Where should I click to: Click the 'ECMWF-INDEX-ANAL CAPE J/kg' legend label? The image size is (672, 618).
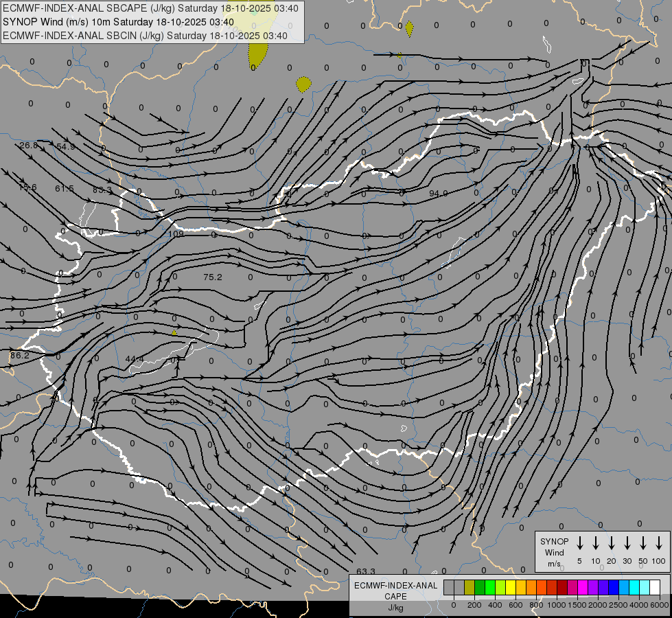point(395,596)
